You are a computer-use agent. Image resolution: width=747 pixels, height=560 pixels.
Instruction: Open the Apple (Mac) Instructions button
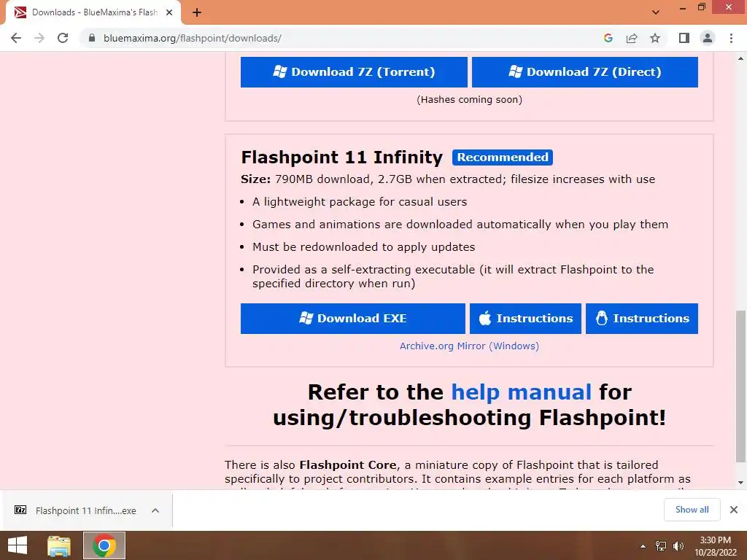click(x=525, y=319)
